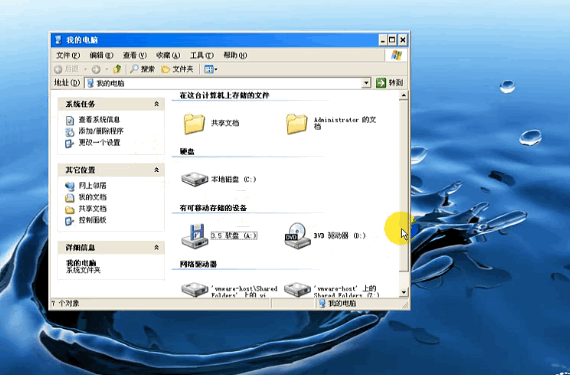Click 更改一个设置 link

[x=99, y=142]
